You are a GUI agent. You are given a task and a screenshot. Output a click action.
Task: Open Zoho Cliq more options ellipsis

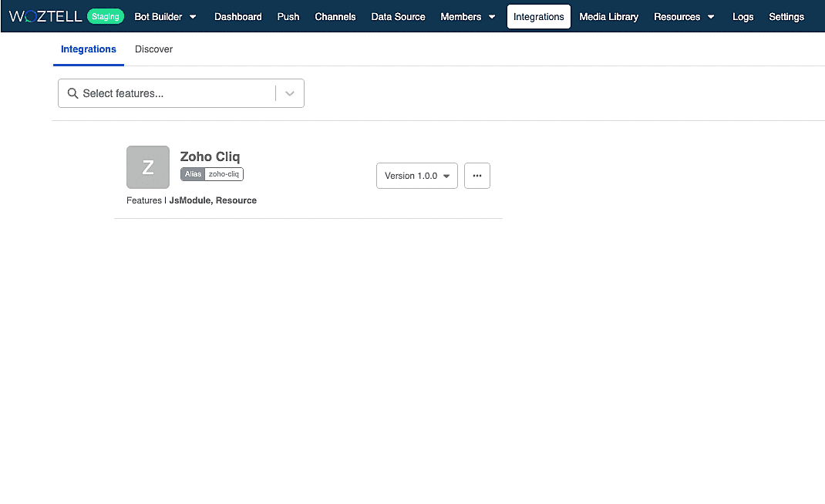coord(477,176)
